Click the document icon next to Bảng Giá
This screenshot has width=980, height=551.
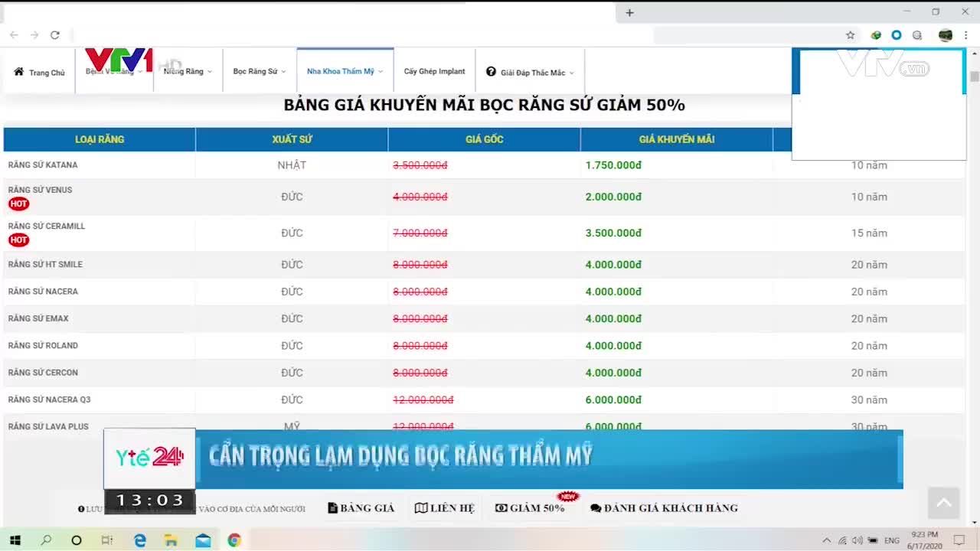pyautogui.click(x=335, y=507)
